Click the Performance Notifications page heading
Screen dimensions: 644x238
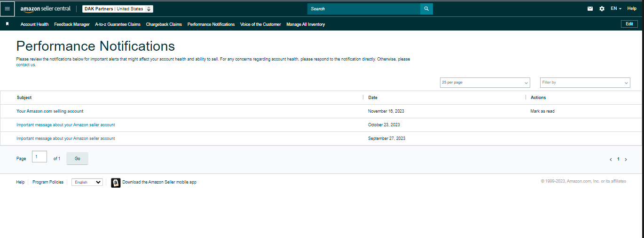pos(95,46)
